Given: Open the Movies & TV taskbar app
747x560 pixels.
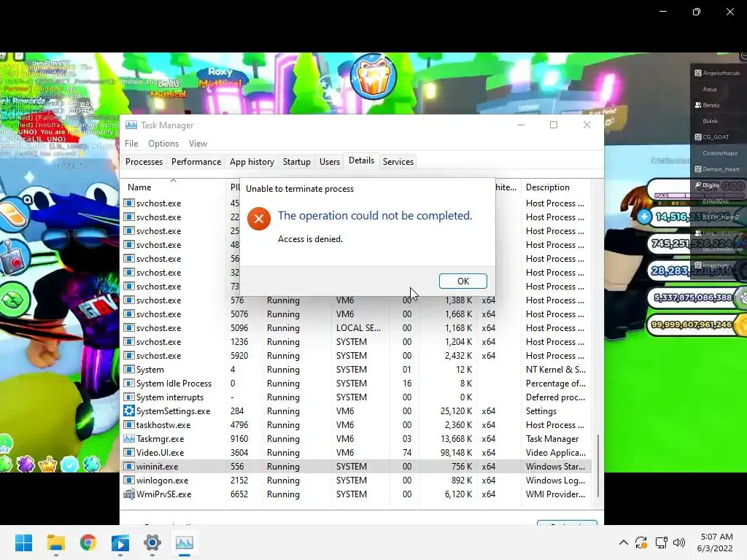Looking at the screenshot, I should point(120,542).
